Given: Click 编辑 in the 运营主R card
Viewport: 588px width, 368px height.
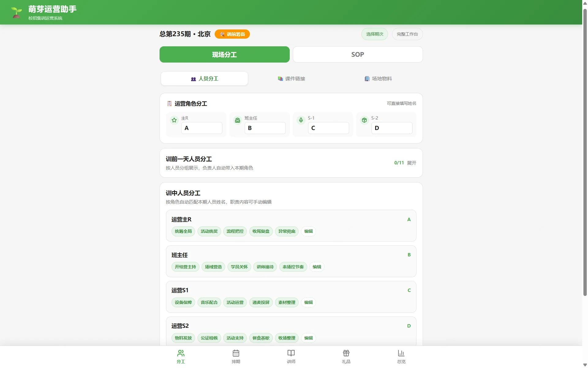Looking at the screenshot, I should tap(308, 231).
